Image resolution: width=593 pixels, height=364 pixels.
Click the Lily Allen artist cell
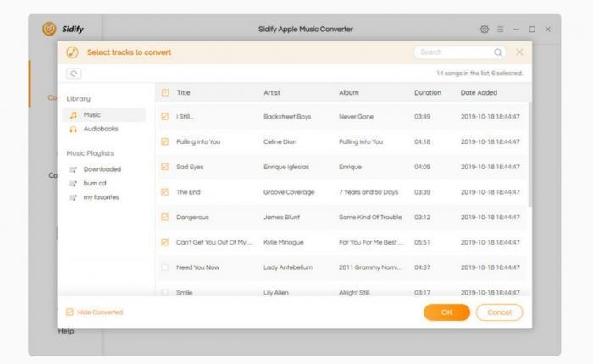pos(275,293)
